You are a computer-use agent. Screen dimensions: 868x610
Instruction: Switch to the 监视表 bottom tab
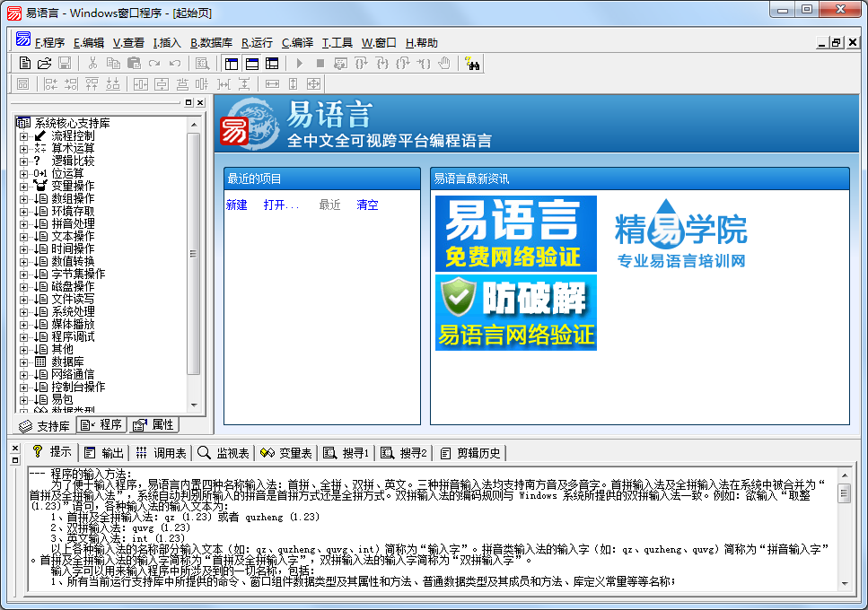224,453
